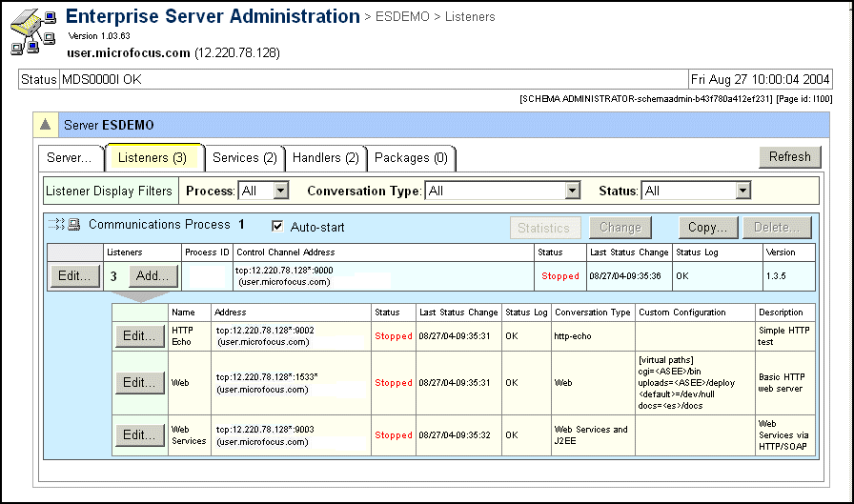854x504 pixels.
Task: Open the Process filter dropdown
Action: [x=264, y=191]
